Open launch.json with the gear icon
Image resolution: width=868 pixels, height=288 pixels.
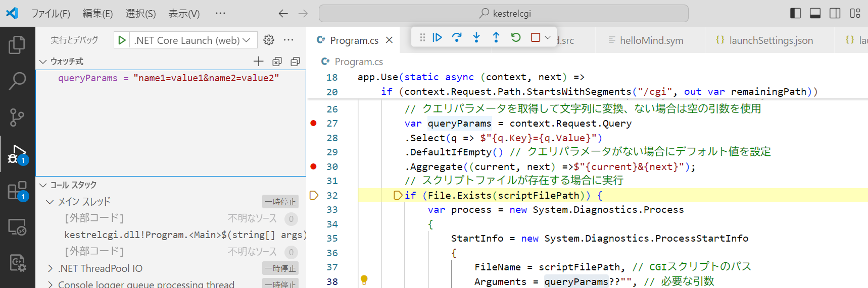click(269, 40)
